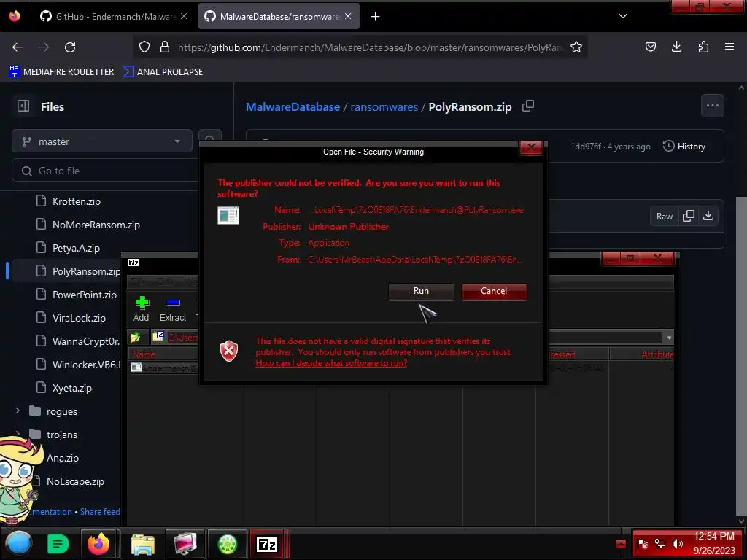Open ViraLock.zip in file tree

(x=79, y=318)
